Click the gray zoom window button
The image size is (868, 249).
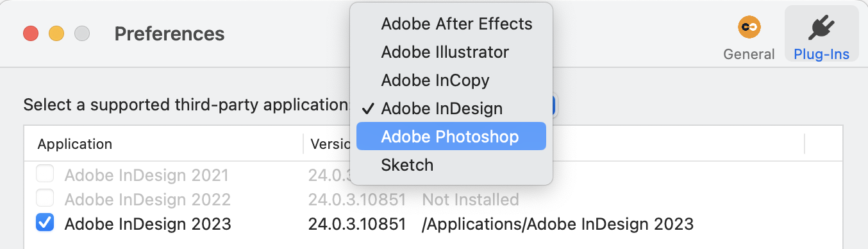(x=82, y=33)
